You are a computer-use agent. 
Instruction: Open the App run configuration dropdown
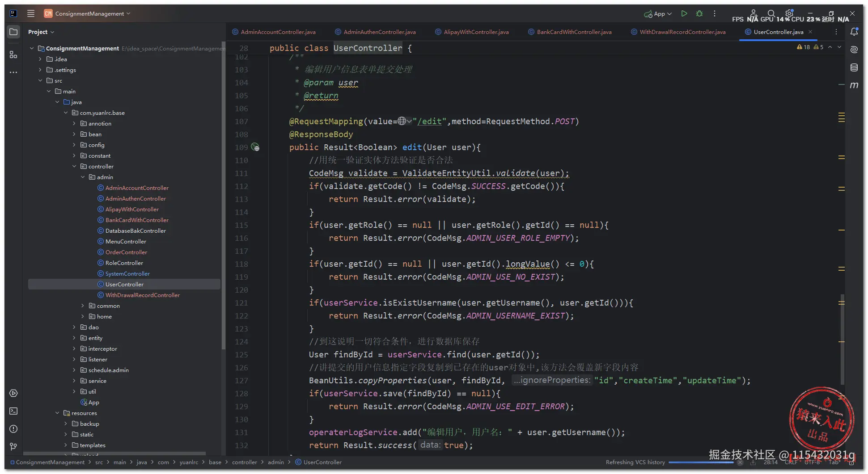point(658,13)
